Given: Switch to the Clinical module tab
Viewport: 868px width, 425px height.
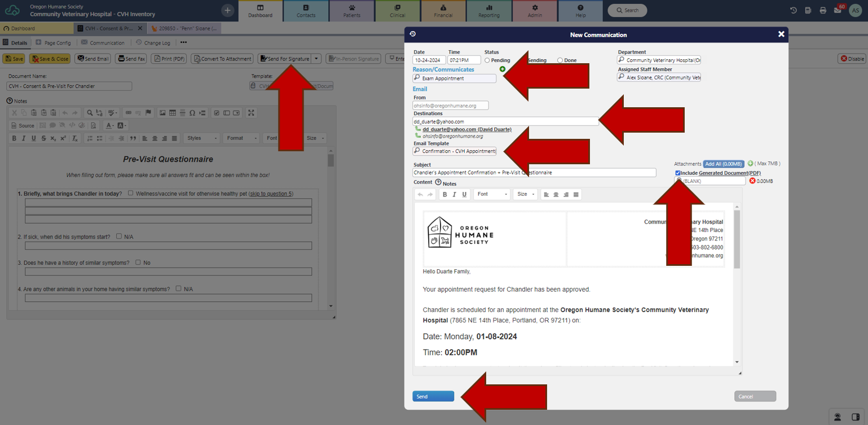Looking at the screenshot, I should (398, 11).
